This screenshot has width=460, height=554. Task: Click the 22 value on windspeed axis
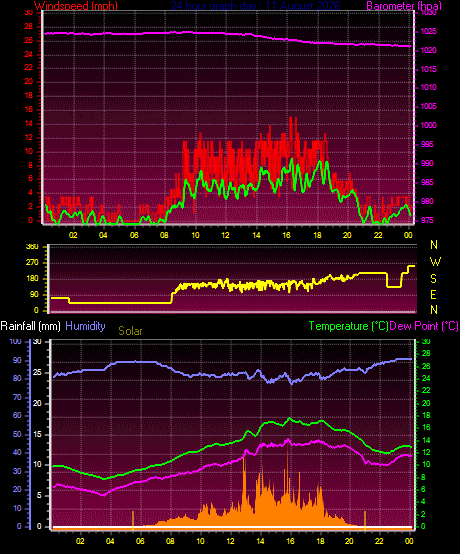tap(28, 67)
